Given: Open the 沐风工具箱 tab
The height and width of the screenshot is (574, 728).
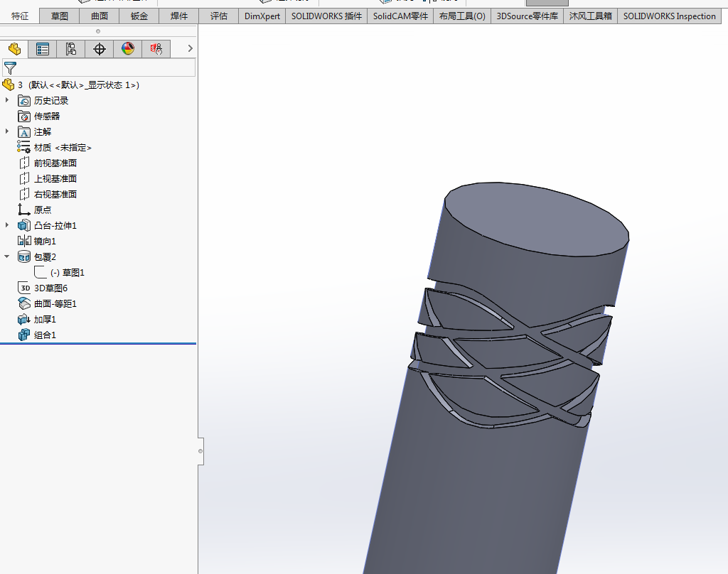Looking at the screenshot, I should (591, 16).
